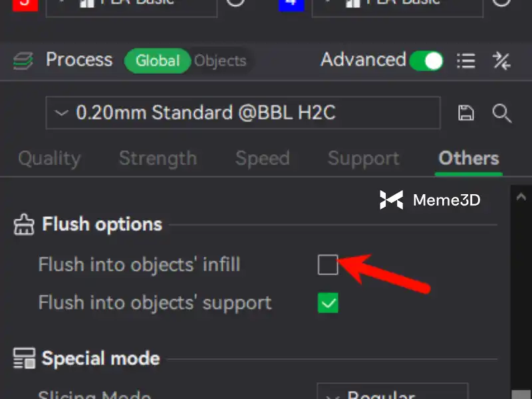This screenshot has width=532, height=399.
Task: Open the Support tab
Action: 363,158
